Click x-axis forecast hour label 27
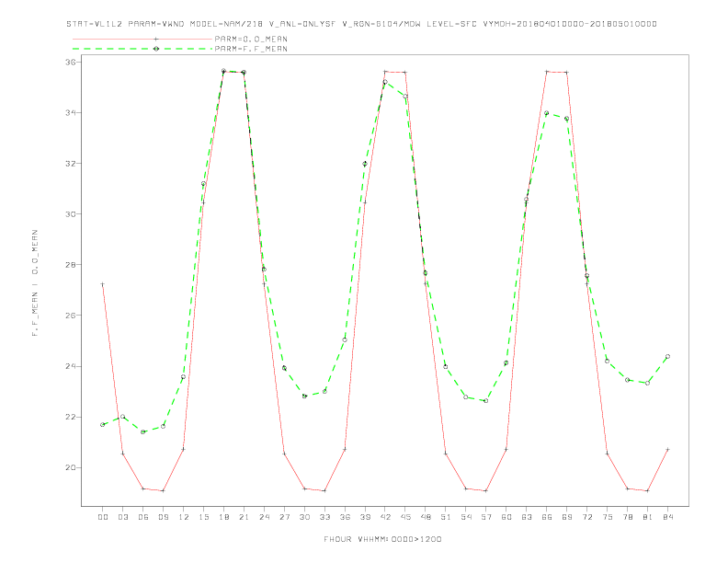This screenshot has width=728, height=563. [x=284, y=517]
